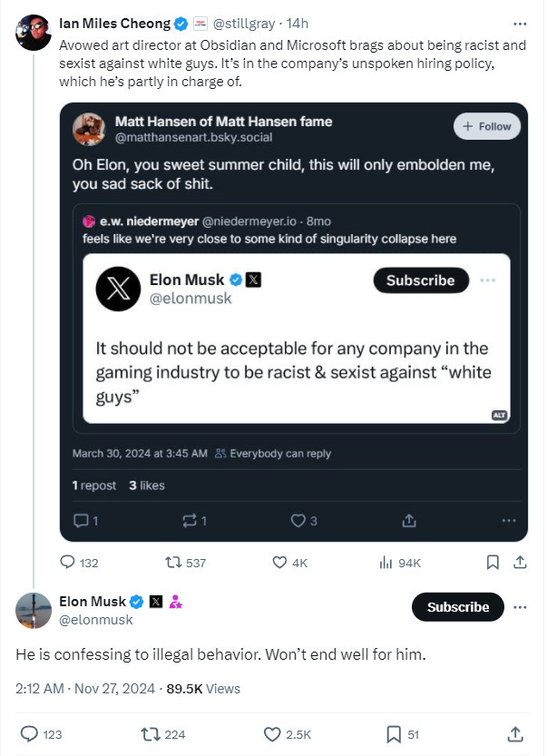Open the @stillgray profile handle
The image size is (547, 756).
(x=244, y=24)
